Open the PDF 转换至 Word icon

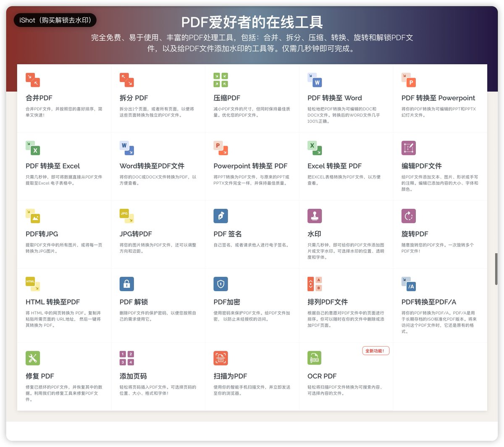coord(315,80)
